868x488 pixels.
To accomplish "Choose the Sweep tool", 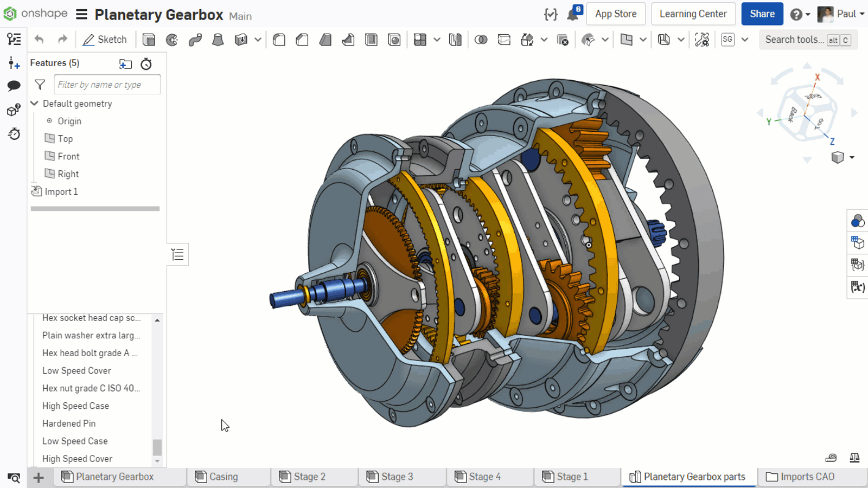I will click(x=195, y=40).
